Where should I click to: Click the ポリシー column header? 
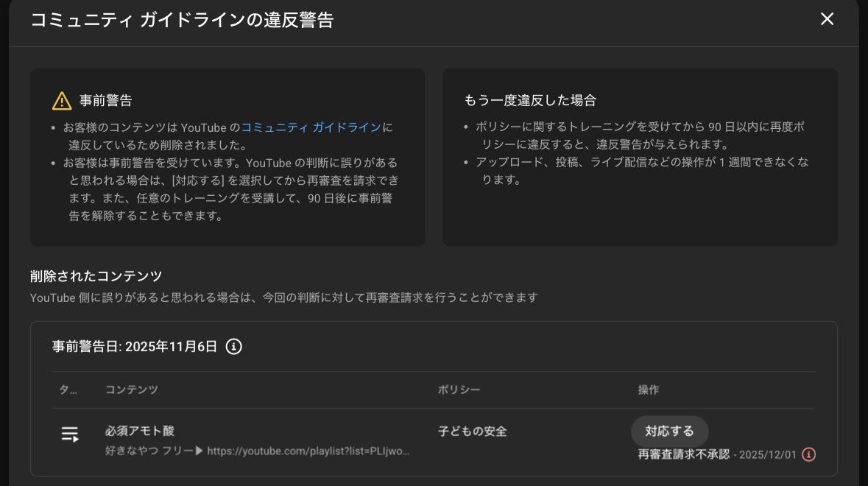pos(459,390)
